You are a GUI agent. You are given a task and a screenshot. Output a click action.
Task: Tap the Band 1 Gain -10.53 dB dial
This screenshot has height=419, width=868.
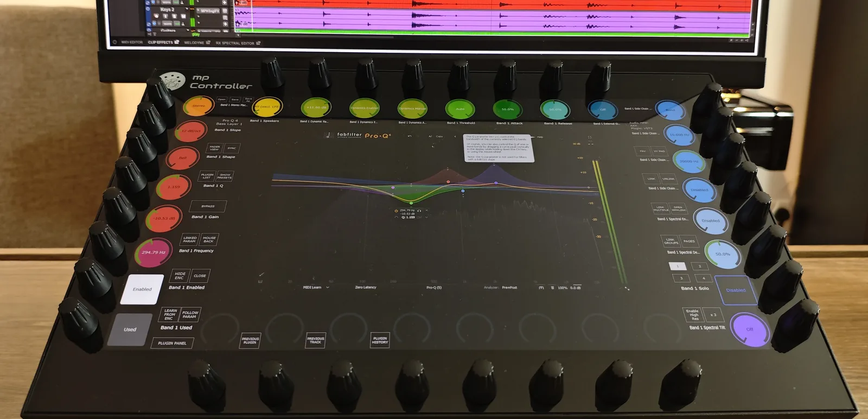(164, 219)
